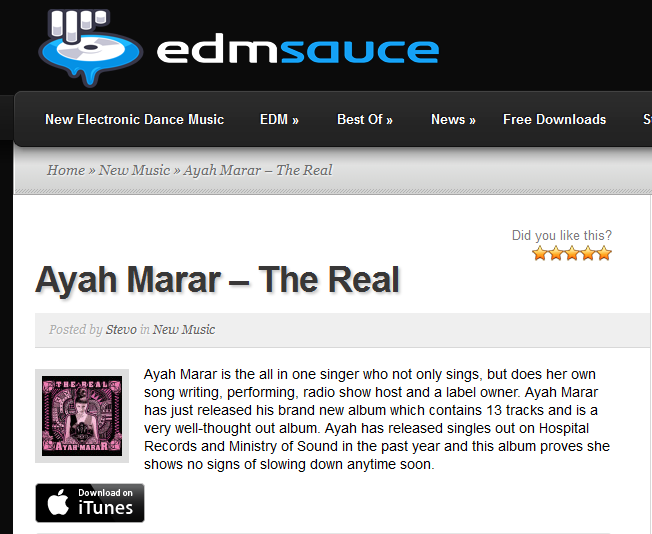Viewport: 652px width, 534px height.
Task: Click the edmsauce disc logo icon
Action: [91, 47]
